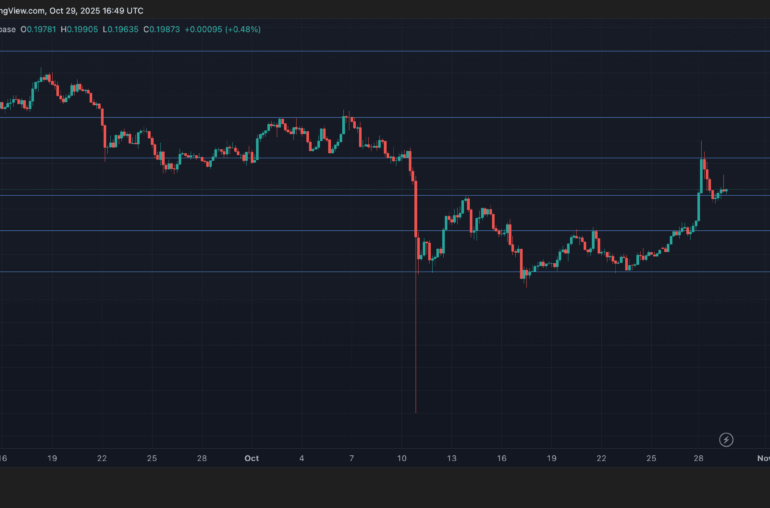Click the lightning bolt icon on chart
This screenshot has width=770, height=508.
(726, 439)
